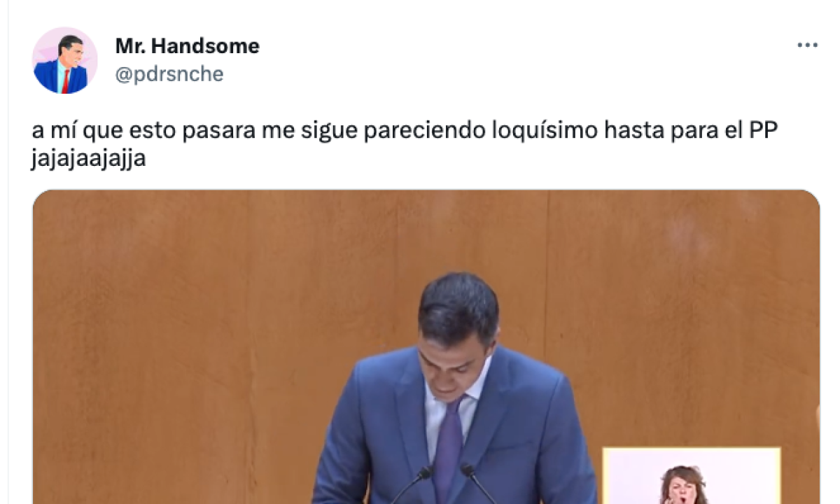
Task: Visit the @pdrsnche handle profile
Action: tap(169, 73)
